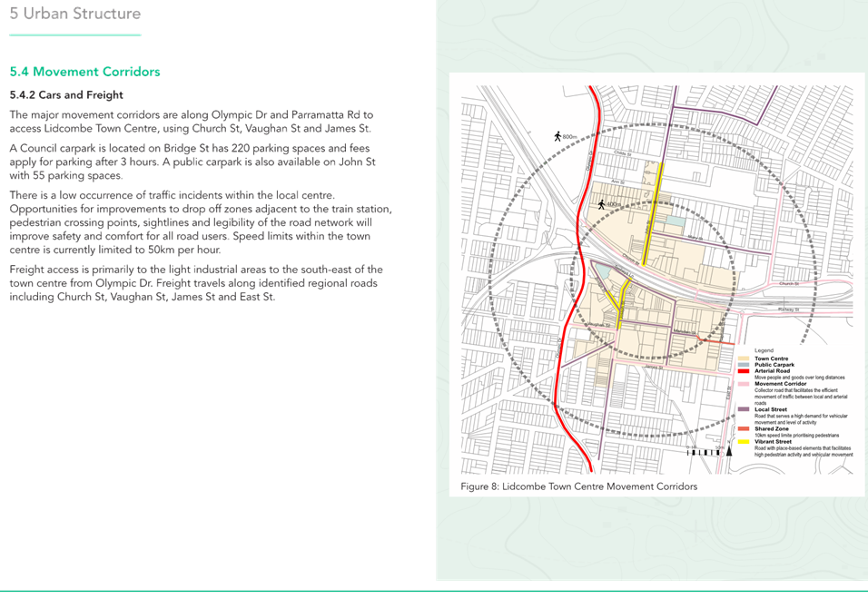Select the red Arterial Road legend swatch

744,371
